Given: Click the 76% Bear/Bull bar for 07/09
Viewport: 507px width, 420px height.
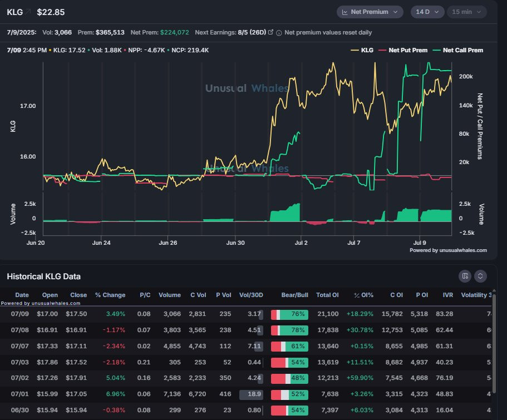Looking at the screenshot, I should pos(289,315).
